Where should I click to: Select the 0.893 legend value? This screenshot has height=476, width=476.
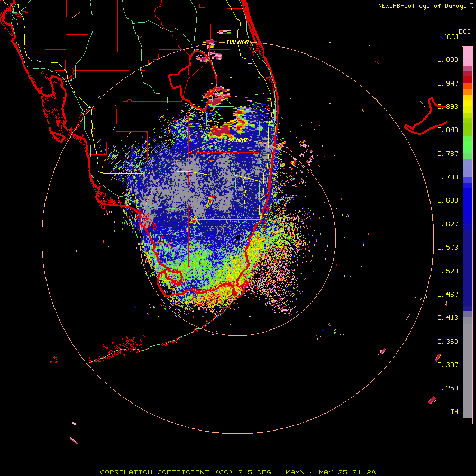pos(448,106)
